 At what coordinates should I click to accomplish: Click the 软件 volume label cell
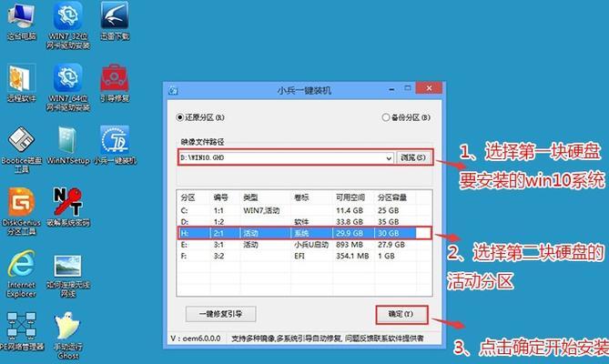[x=301, y=222]
